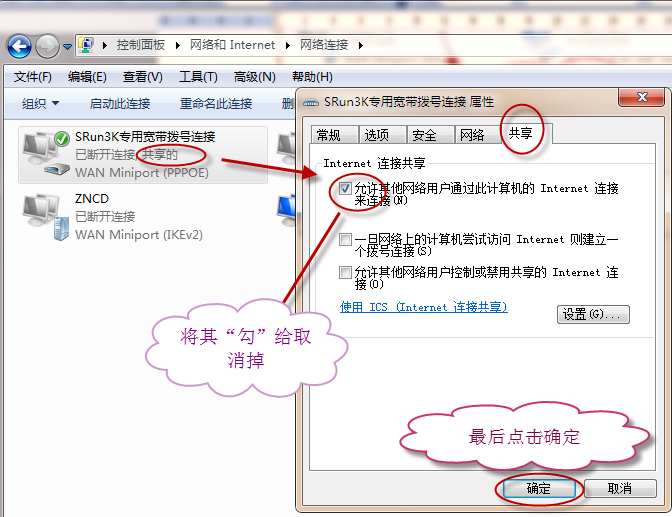Open the 组织 dropdown in the toolbar
This screenshot has height=517, width=672.
point(41,103)
